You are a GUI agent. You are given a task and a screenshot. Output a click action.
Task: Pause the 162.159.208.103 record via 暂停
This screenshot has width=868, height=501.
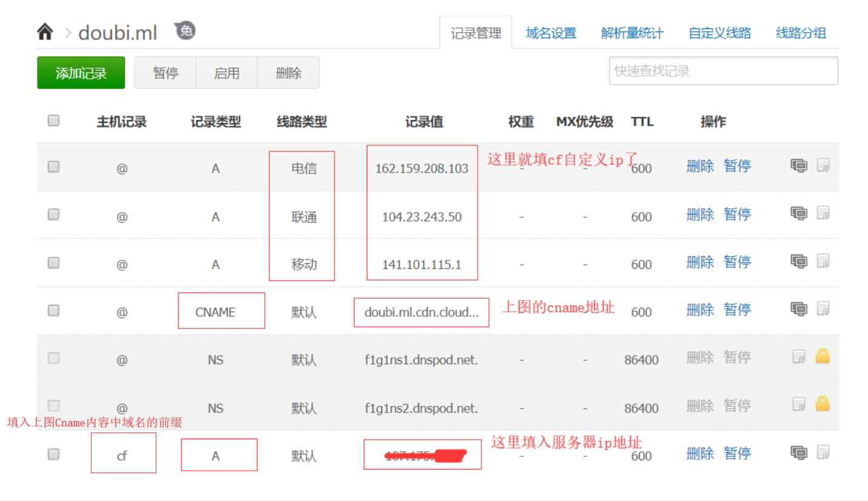click(737, 165)
